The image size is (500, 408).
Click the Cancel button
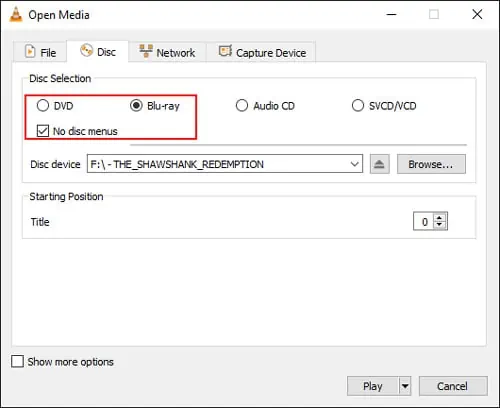[453, 386]
